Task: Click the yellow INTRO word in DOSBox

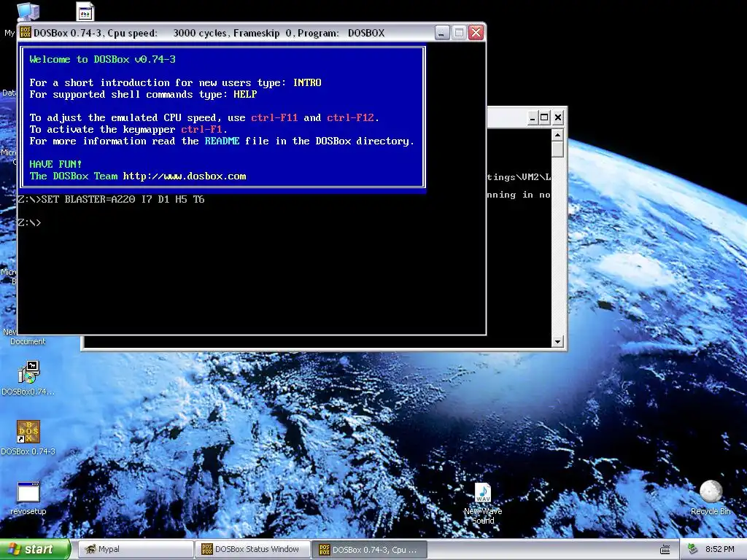Action: coord(307,83)
